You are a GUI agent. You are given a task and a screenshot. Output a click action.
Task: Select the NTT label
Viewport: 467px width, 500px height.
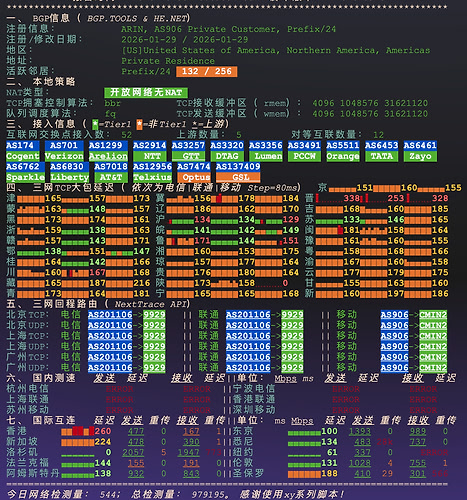149,156
